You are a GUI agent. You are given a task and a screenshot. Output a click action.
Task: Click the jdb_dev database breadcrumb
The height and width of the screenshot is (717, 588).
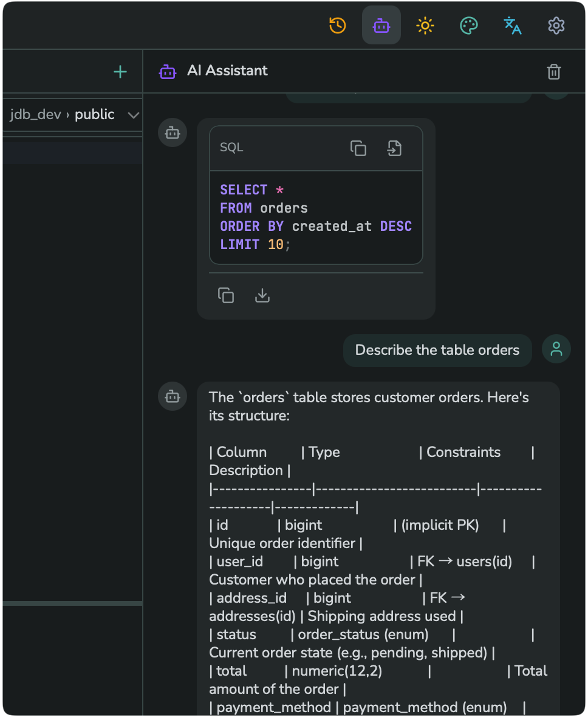(x=35, y=114)
